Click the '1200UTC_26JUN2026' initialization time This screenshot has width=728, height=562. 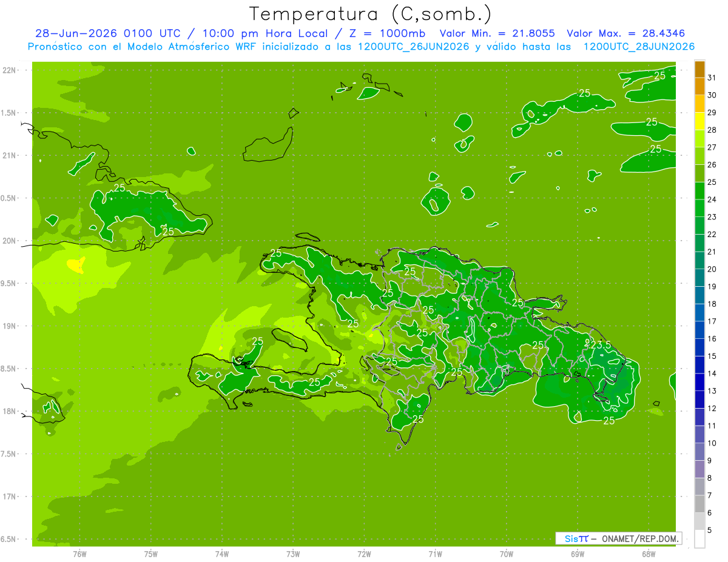coord(414,47)
